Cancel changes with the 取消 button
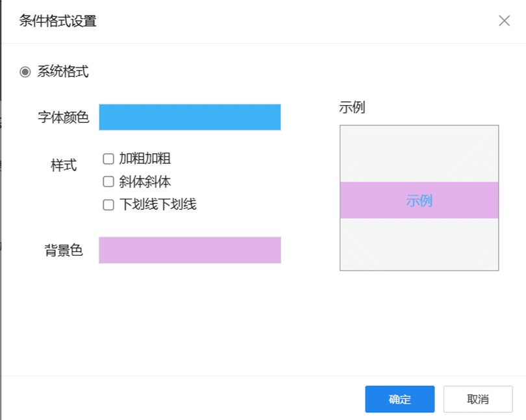The width and height of the screenshot is (526, 420). tap(478, 399)
